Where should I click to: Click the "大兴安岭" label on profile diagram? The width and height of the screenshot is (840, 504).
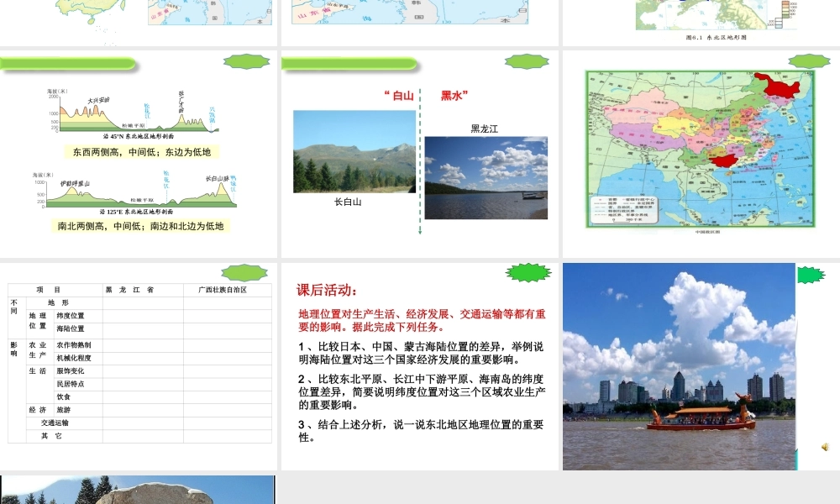coord(98,101)
